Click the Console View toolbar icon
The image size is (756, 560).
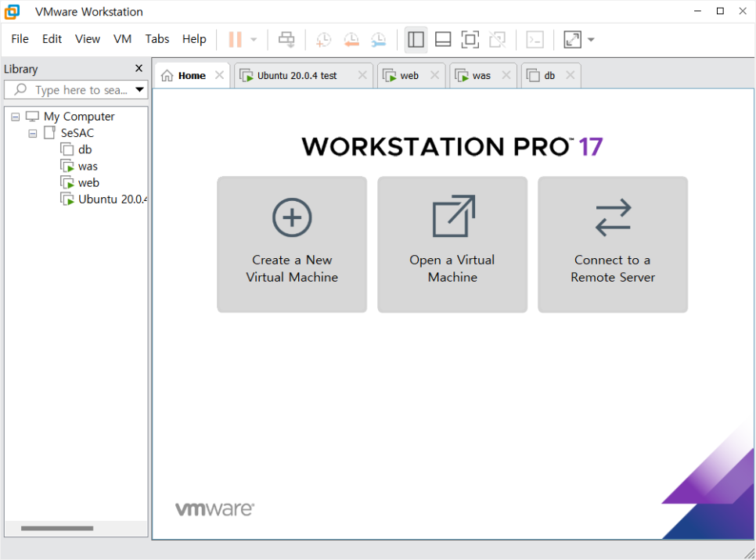[x=535, y=40]
